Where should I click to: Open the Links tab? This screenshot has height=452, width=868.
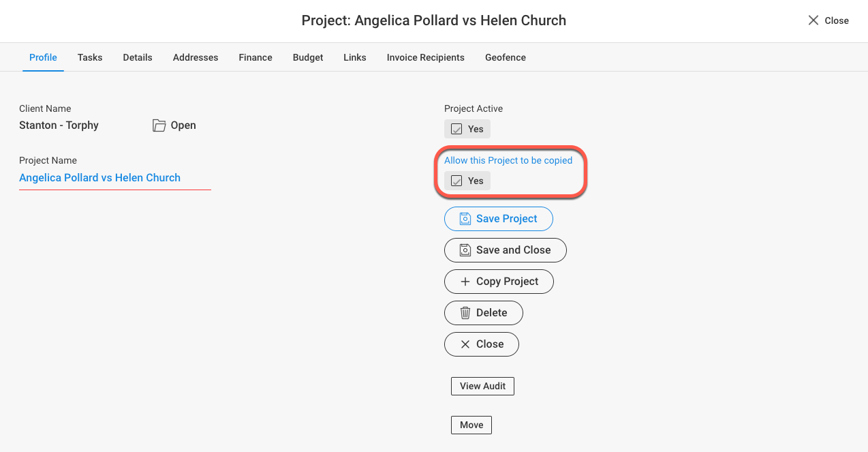355,57
